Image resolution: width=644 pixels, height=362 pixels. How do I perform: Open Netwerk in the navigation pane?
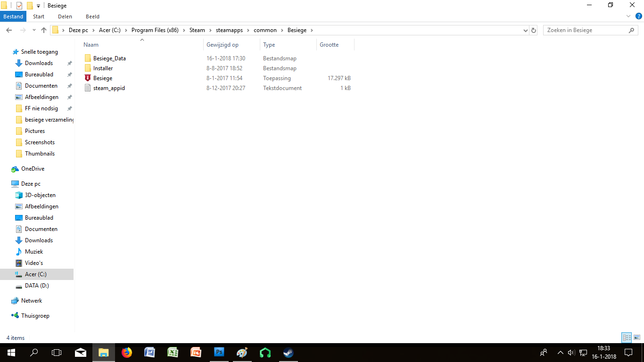(32, 301)
